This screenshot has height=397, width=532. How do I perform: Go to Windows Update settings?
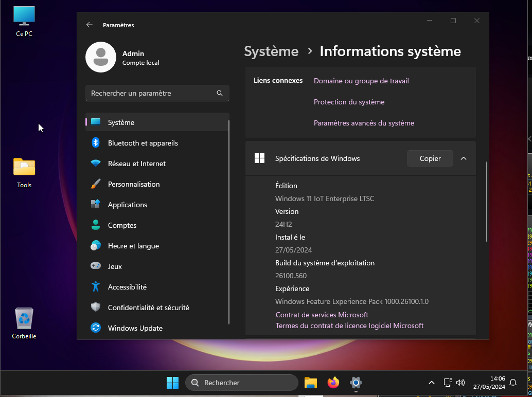(x=157, y=328)
